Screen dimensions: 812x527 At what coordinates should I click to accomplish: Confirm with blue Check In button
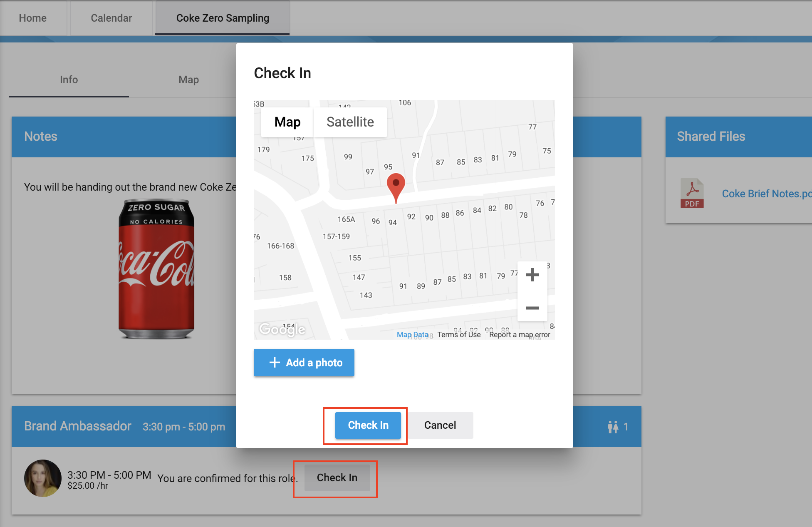pyautogui.click(x=368, y=425)
